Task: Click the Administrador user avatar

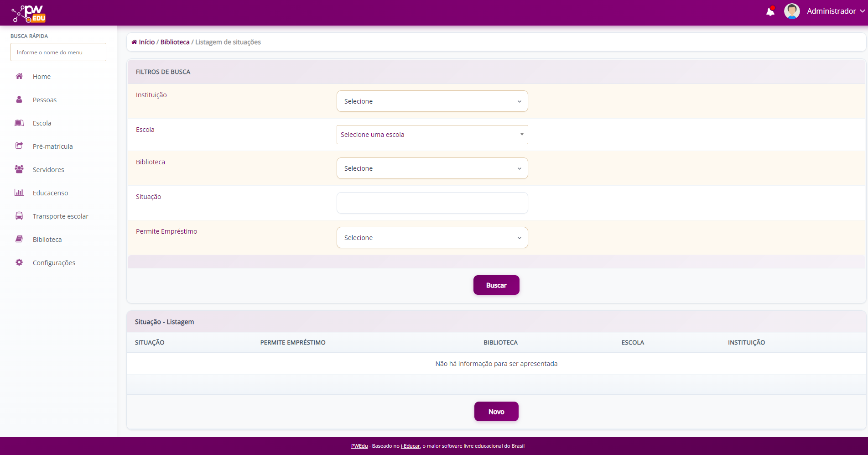Action: [x=791, y=11]
